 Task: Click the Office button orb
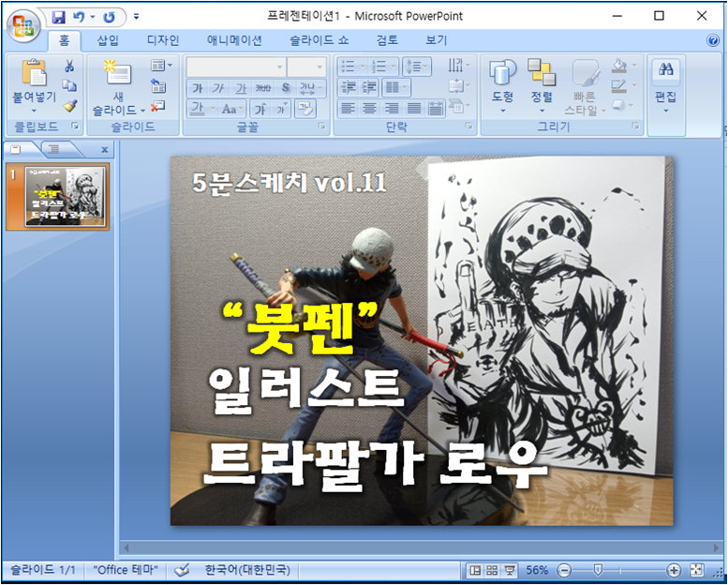click(23, 25)
